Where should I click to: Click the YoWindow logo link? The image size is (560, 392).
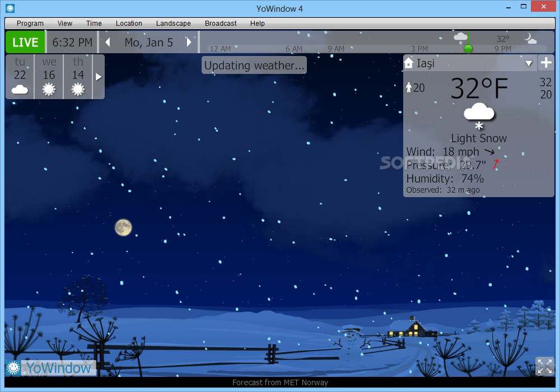point(59,368)
